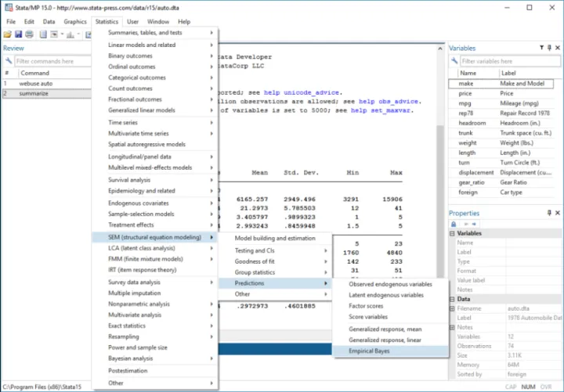Image resolution: width=564 pixels, height=392 pixels.
Task: Click the Graph toolbar icon
Action: pyautogui.click(x=71, y=34)
